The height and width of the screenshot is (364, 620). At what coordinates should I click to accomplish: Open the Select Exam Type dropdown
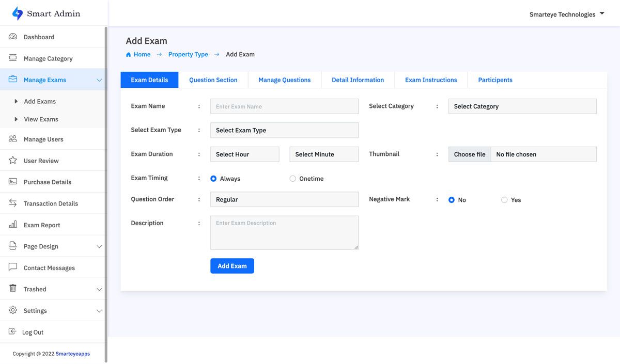point(284,130)
